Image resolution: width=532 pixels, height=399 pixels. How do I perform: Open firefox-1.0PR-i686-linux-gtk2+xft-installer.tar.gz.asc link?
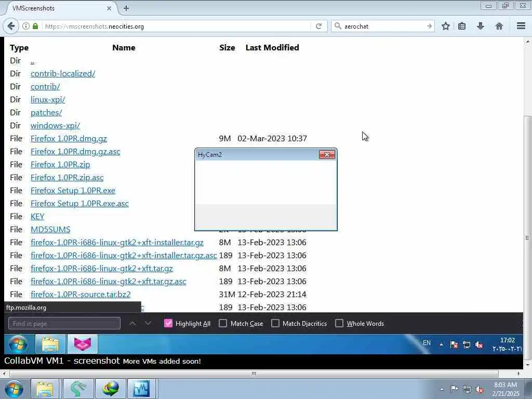click(x=124, y=255)
